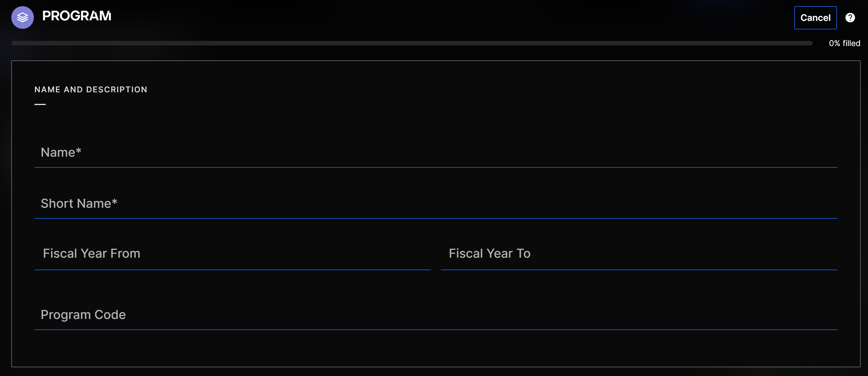Click the underline under Fiscal Year From
Screen dimensions: 868x376
click(233, 270)
